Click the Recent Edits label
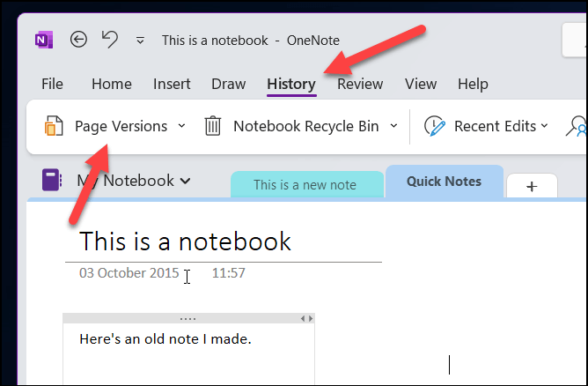The image size is (588, 386). click(x=495, y=126)
